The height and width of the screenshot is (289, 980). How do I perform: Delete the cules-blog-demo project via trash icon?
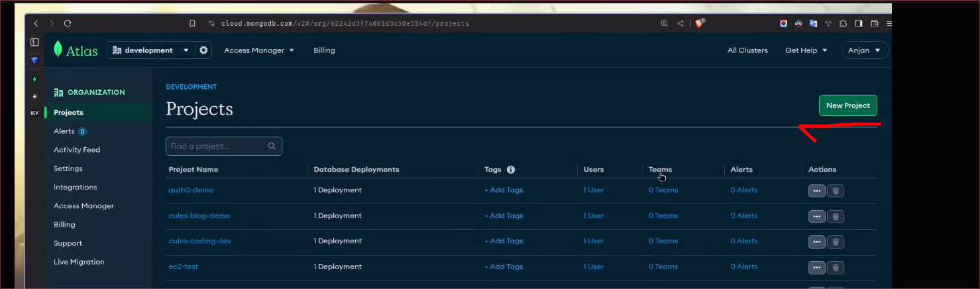point(836,216)
